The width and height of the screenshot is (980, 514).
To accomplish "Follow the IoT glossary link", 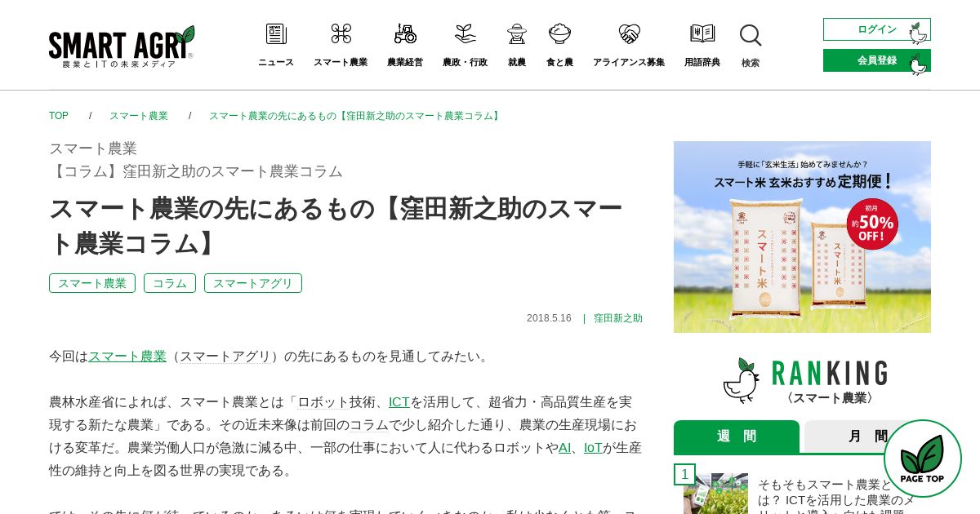I will coord(593,448).
